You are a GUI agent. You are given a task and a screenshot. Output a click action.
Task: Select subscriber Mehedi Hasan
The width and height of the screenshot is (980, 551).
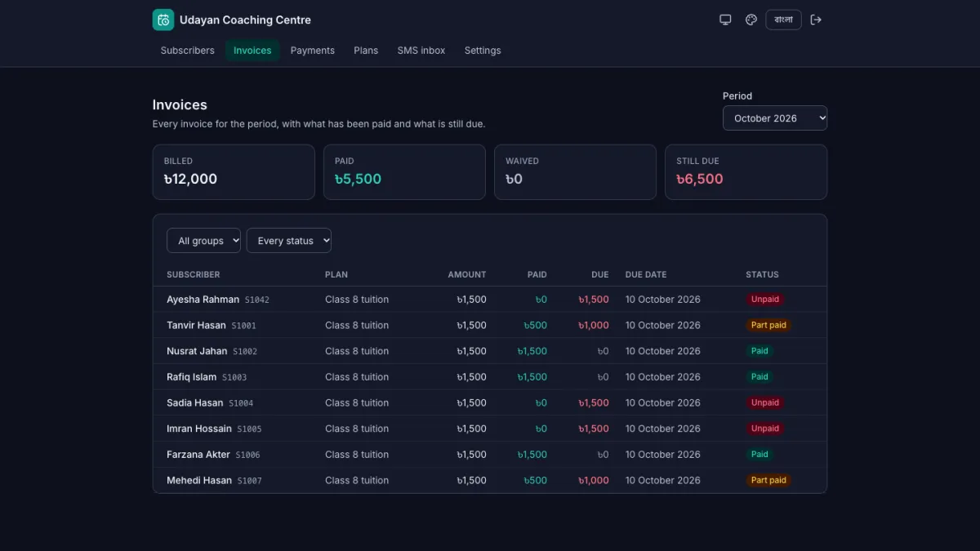[x=199, y=481]
